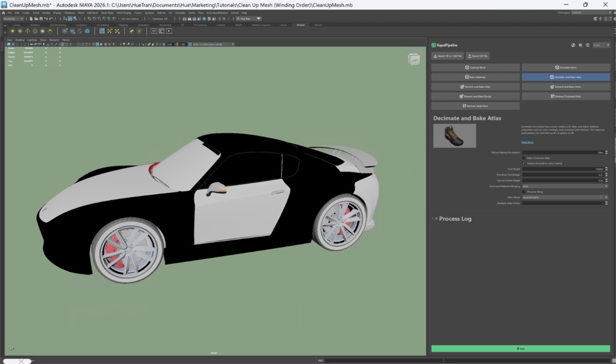
Task: Click the Maya home icon in menu bar
Action: (x=3, y=13)
